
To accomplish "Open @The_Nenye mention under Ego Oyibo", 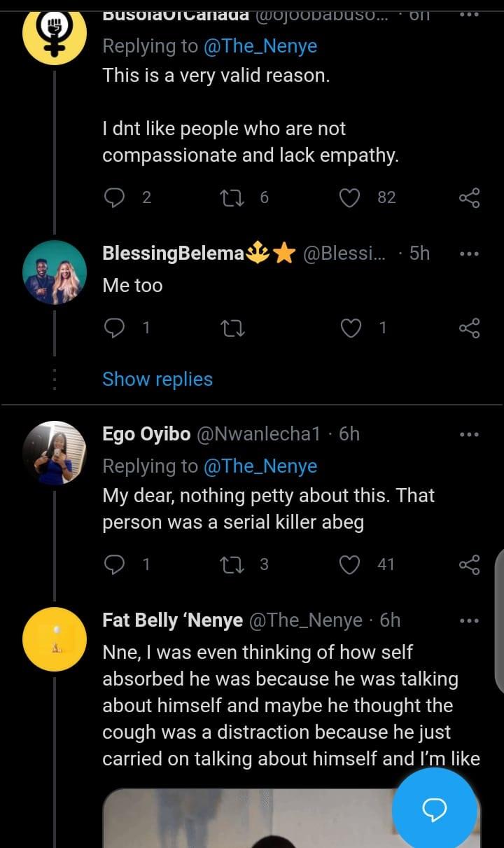I will 260,466.
